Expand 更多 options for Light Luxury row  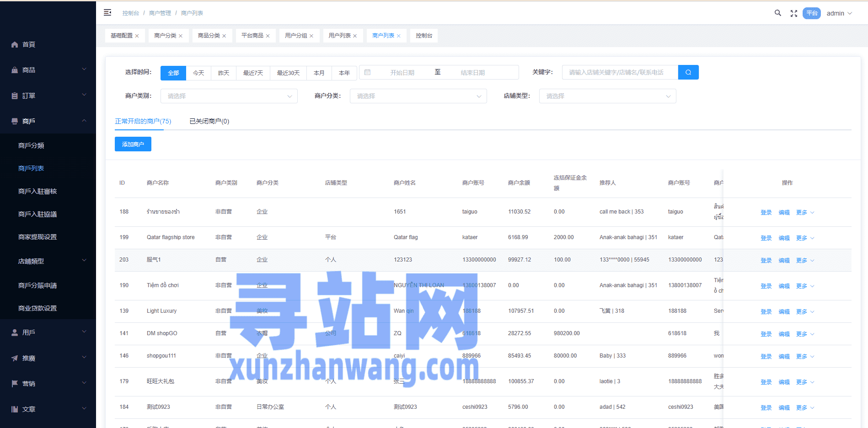point(804,311)
